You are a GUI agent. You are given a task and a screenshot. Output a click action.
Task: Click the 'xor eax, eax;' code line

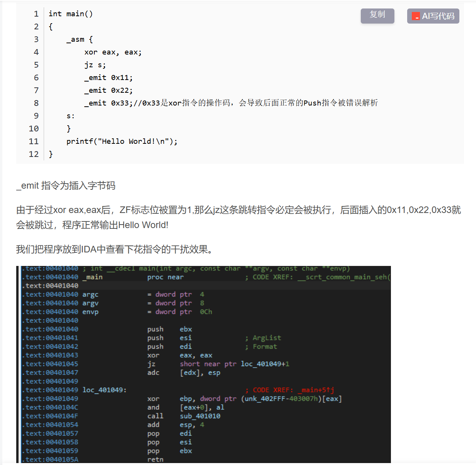tap(113, 52)
